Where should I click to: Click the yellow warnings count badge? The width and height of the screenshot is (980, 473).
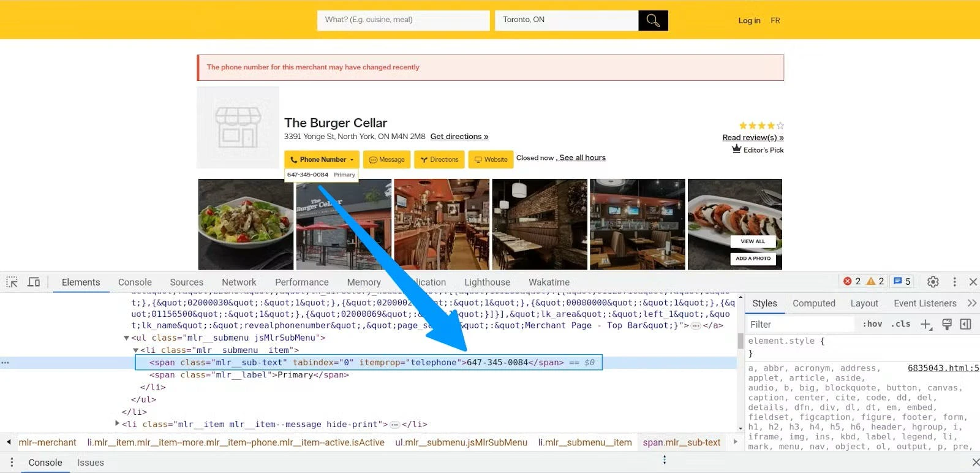pos(875,281)
